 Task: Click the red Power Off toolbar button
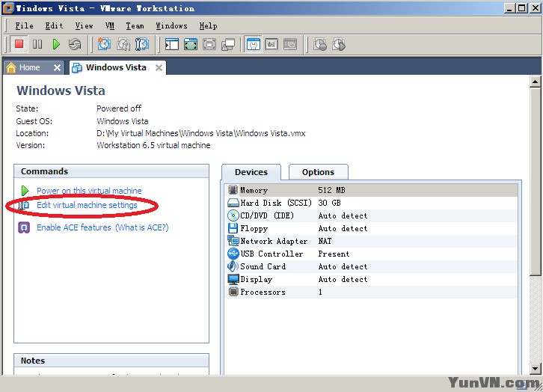point(19,44)
